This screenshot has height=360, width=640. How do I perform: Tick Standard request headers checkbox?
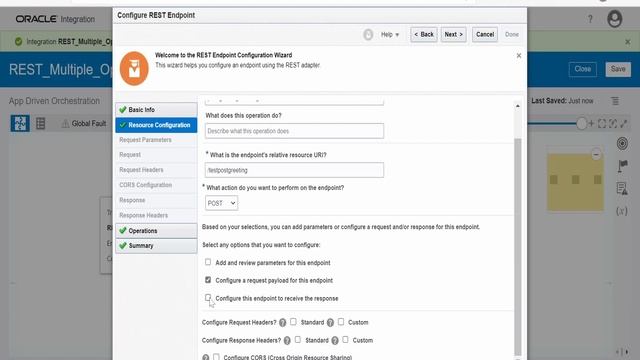tap(293, 322)
